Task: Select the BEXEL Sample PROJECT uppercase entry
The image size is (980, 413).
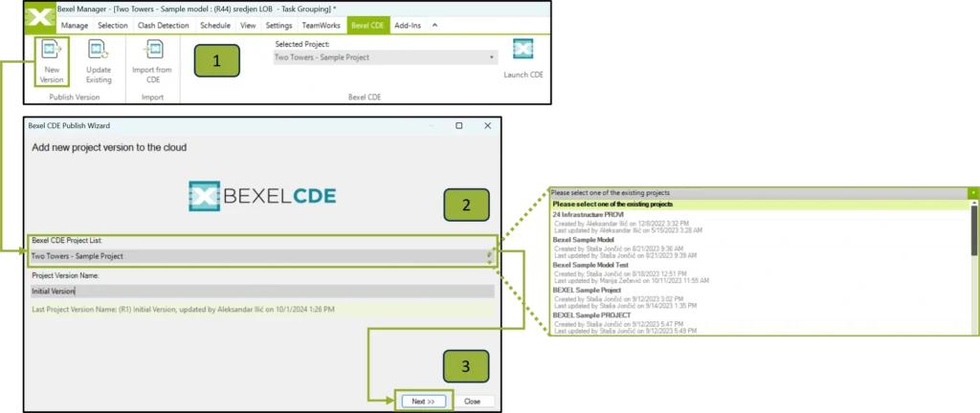Action: (x=759, y=323)
